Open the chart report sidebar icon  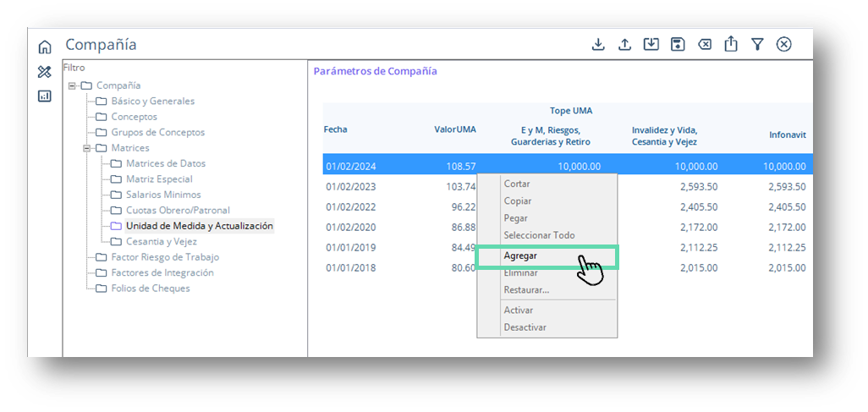click(45, 96)
